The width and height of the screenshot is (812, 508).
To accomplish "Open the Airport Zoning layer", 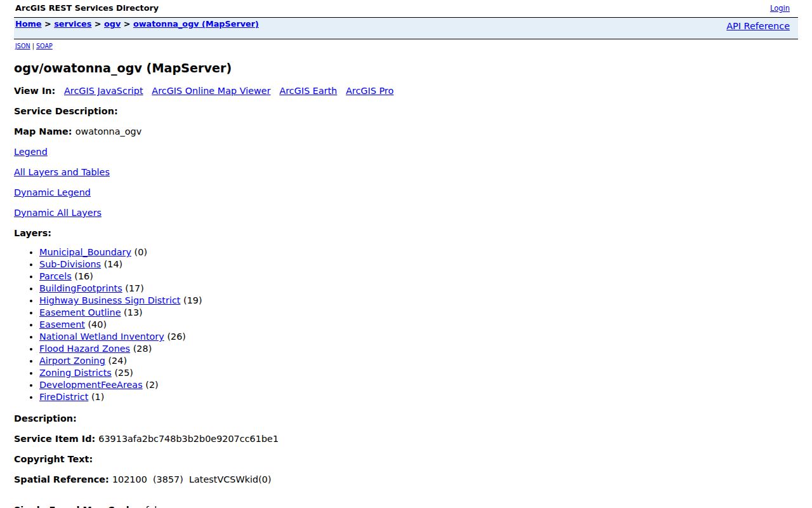I will (72, 361).
